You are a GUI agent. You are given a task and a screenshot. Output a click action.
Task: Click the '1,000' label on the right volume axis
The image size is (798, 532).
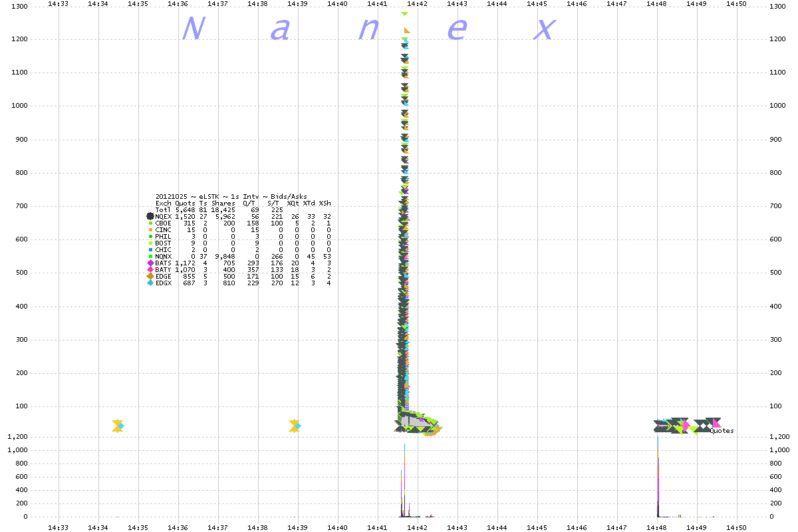click(779, 450)
